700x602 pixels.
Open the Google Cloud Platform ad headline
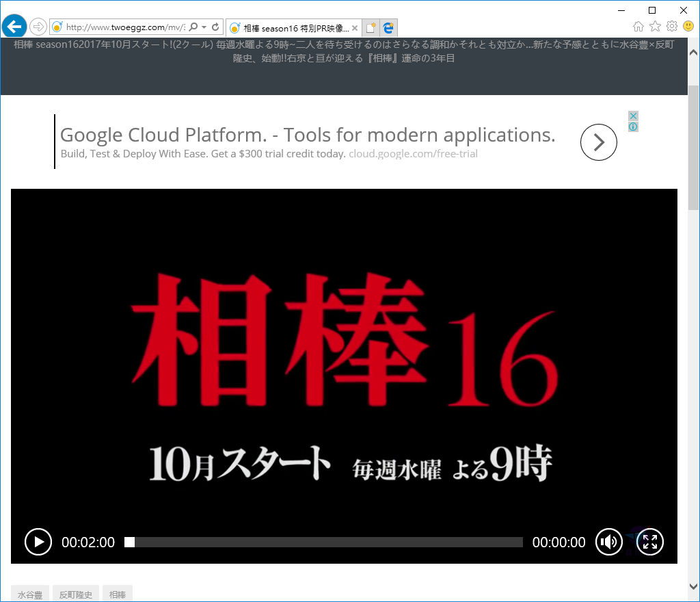pyautogui.click(x=308, y=135)
